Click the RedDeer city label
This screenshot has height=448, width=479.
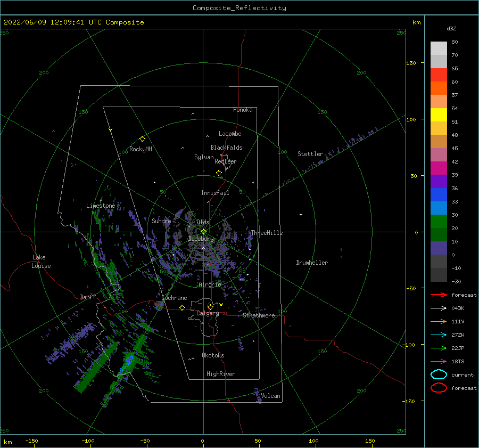(x=226, y=161)
